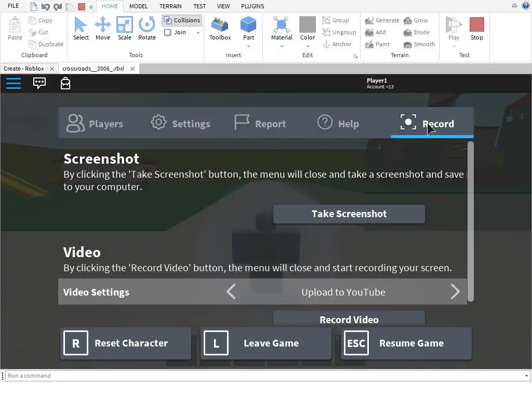Enable the Join checkbox

click(x=168, y=32)
